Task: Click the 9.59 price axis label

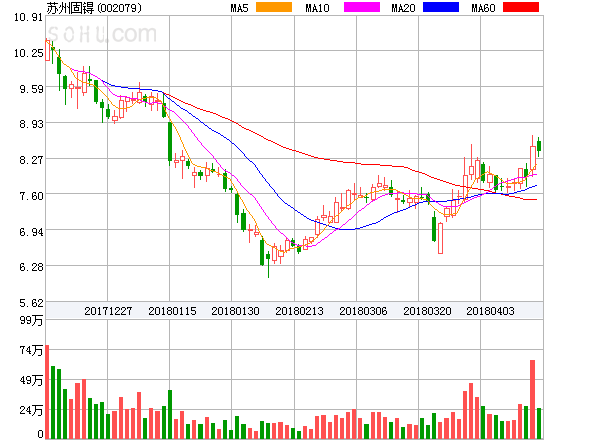Action: pyautogui.click(x=31, y=89)
